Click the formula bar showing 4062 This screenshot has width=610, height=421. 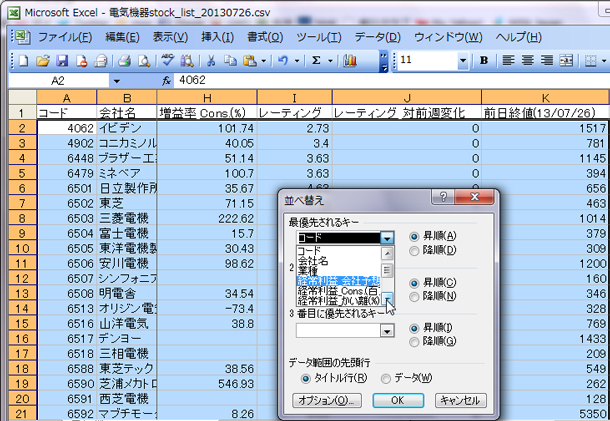(x=391, y=81)
